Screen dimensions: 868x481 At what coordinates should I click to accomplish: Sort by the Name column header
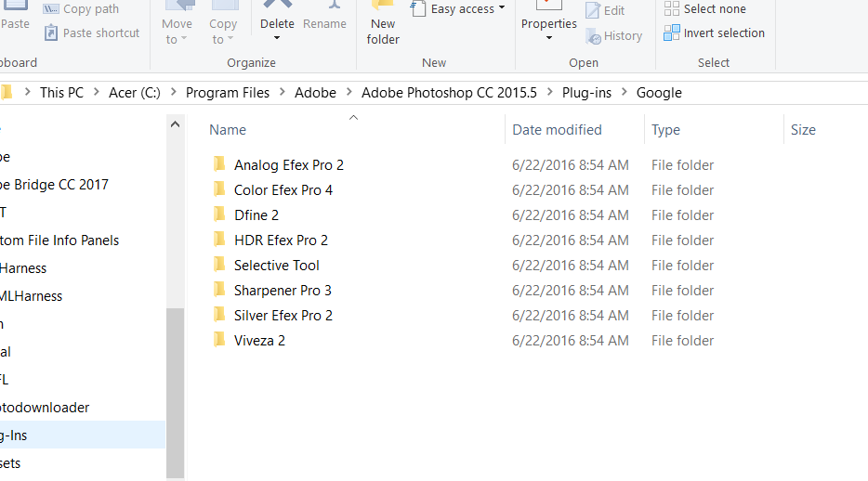[228, 130]
